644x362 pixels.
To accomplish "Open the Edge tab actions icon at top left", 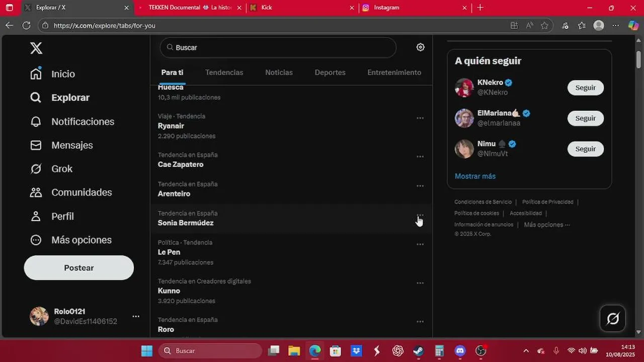I will tap(10, 8).
